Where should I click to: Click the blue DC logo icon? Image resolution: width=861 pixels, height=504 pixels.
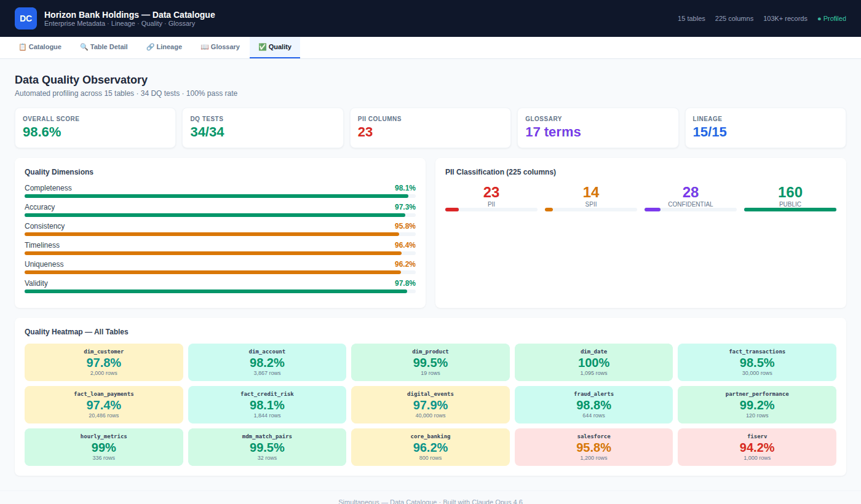point(26,18)
